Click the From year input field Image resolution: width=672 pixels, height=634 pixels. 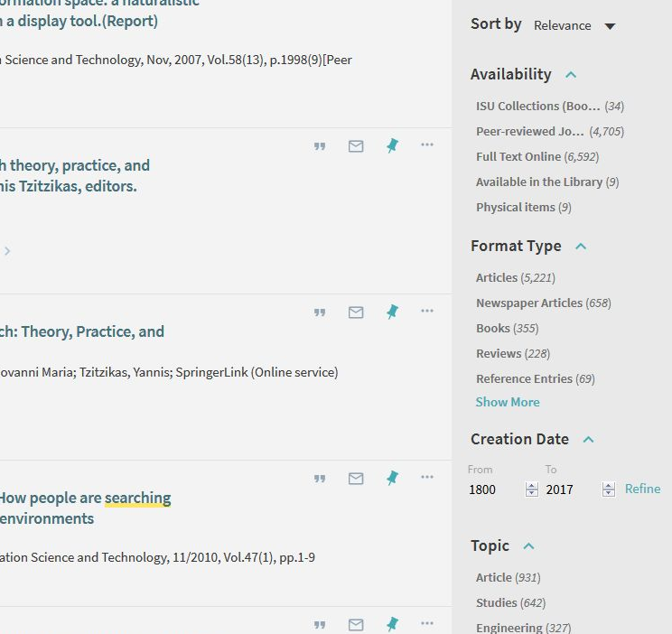tap(493, 489)
